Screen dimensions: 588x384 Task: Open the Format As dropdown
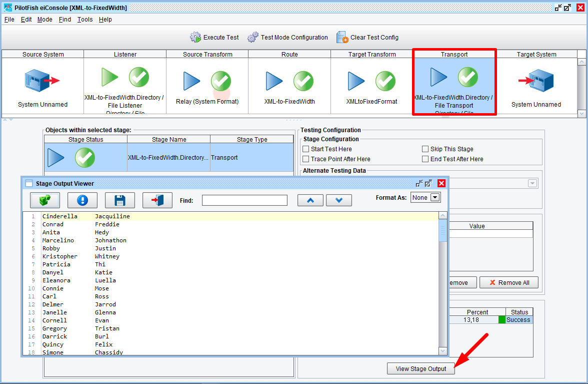pyautogui.click(x=425, y=197)
